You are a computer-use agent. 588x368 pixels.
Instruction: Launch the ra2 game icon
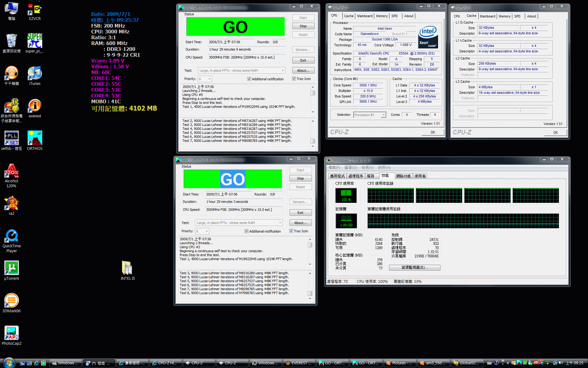pyautogui.click(x=12, y=205)
